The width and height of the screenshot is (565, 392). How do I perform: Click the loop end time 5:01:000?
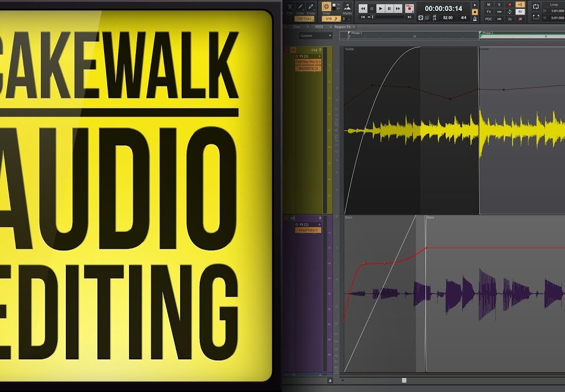pos(558,17)
